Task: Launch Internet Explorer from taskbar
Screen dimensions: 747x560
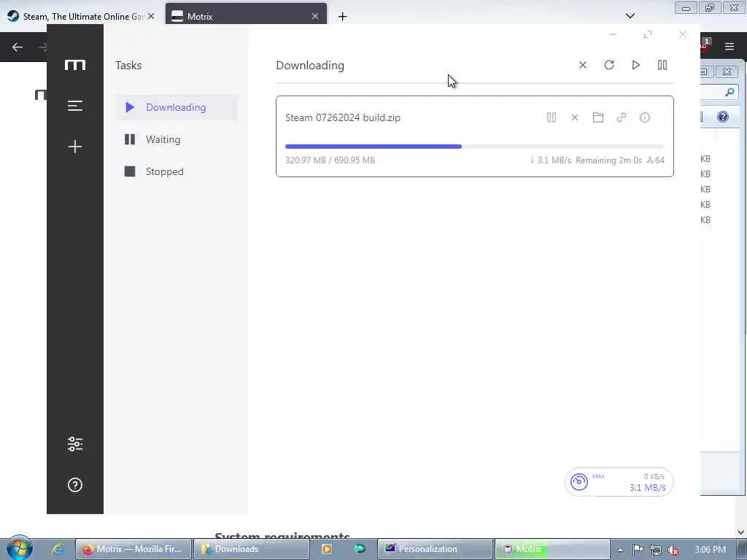Action: pyautogui.click(x=57, y=549)
